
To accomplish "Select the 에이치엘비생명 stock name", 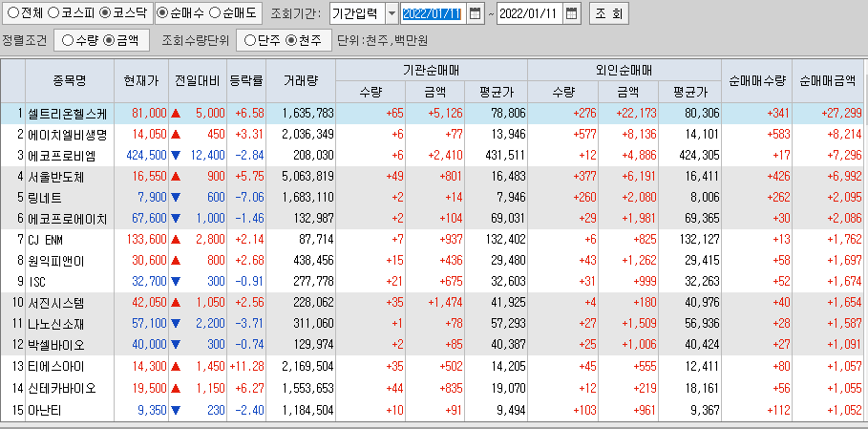I will [x=67, y=135].
